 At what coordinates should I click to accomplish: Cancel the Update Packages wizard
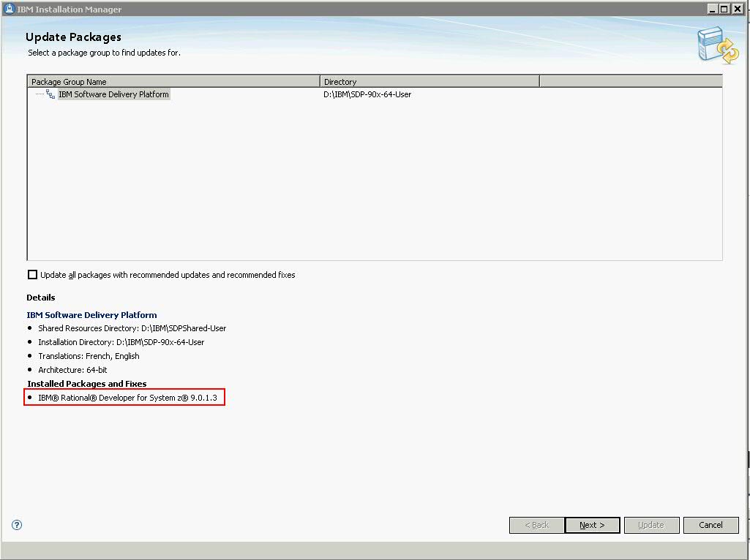710,525
